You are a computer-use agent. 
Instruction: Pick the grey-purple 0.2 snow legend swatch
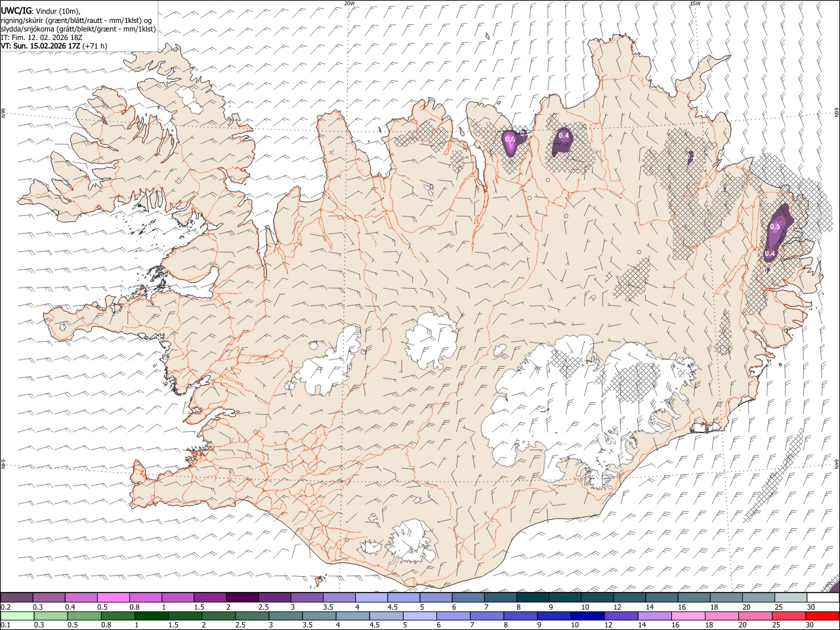point(16,597)
